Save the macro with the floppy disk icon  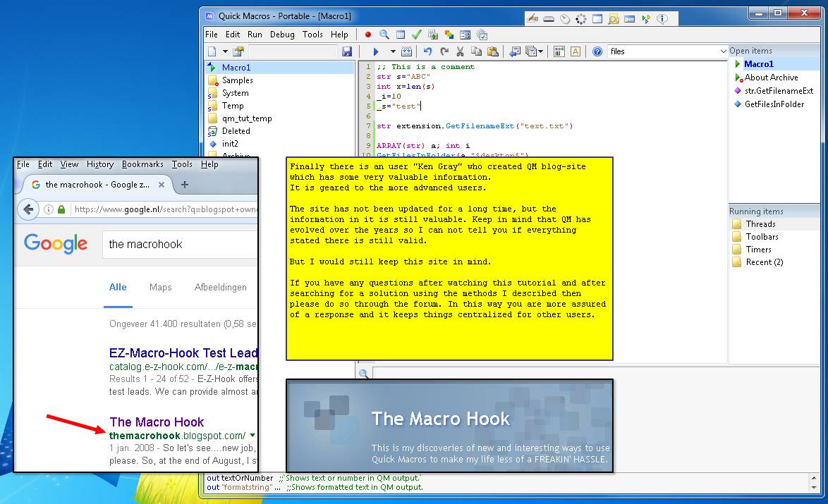(347, 51)
